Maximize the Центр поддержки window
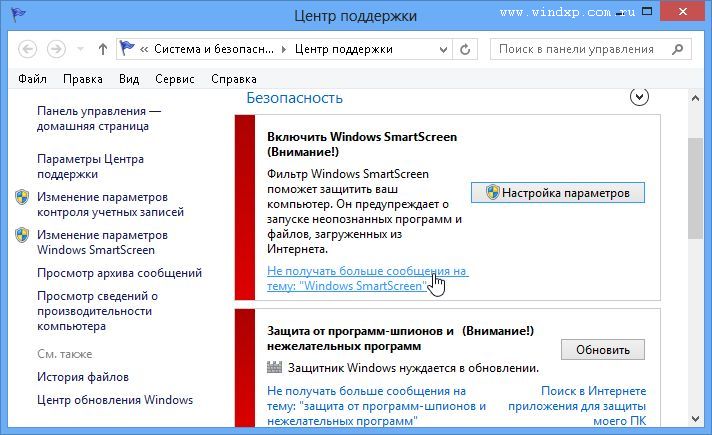The height and width of the screenshot is (435, 712). 647,11
